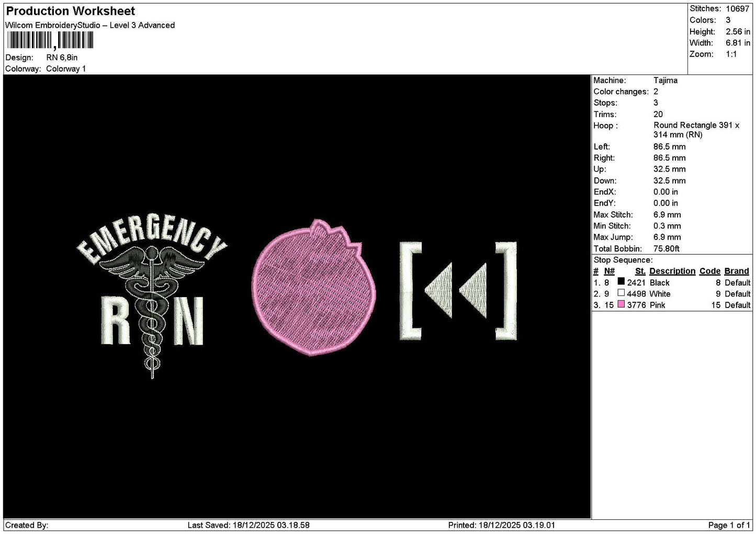This screenshot has height=534, width=756.
Task: Click the Width value '6.81 in'
Action: click(738, 43)
